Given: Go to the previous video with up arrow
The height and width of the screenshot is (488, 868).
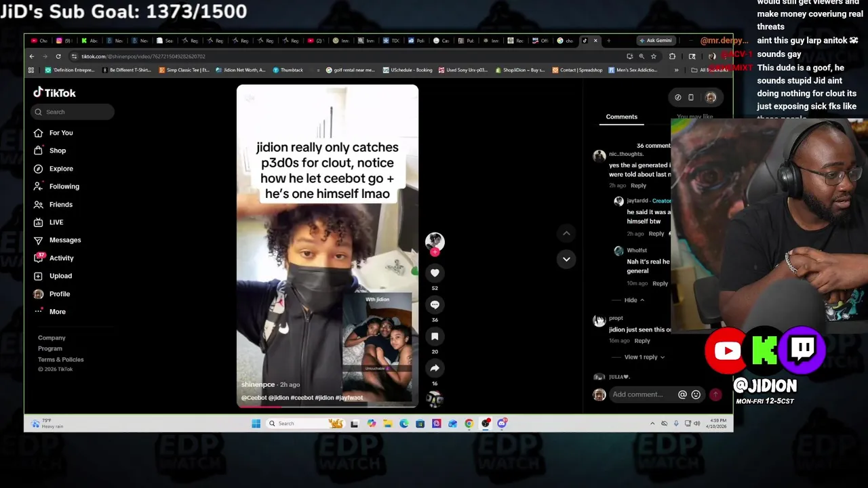Looking at the screenshot, I should pyautogui.click(x=566, y=233).
